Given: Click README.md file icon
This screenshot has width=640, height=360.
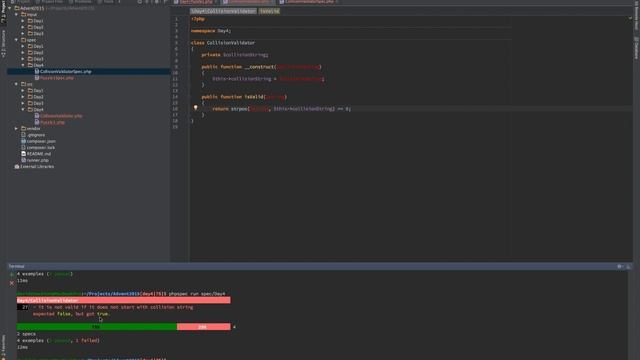Looking at the screenshot, I should tap(23, 154).
